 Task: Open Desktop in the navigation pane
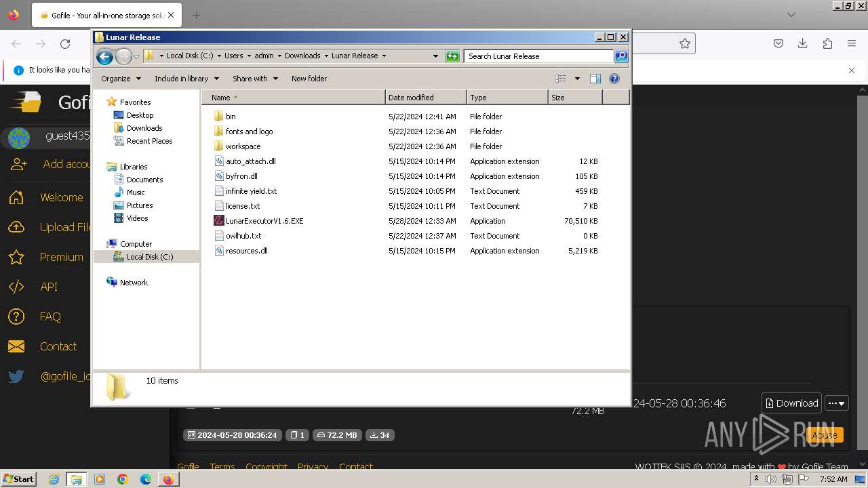[x=140, y=115]
